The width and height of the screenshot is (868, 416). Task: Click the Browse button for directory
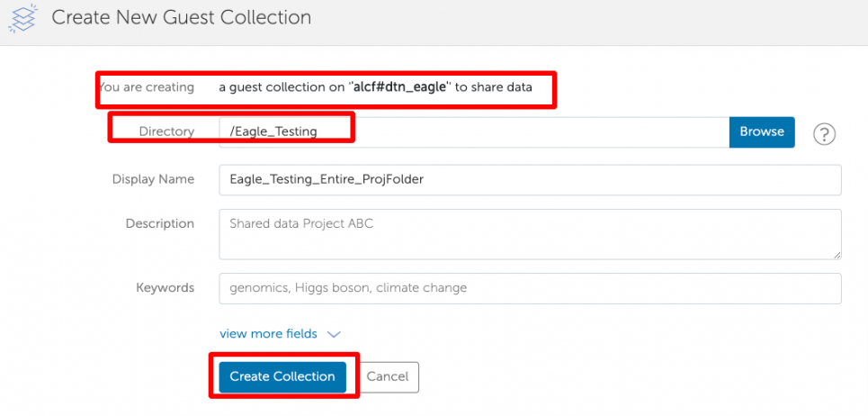[x=761, y=131]
